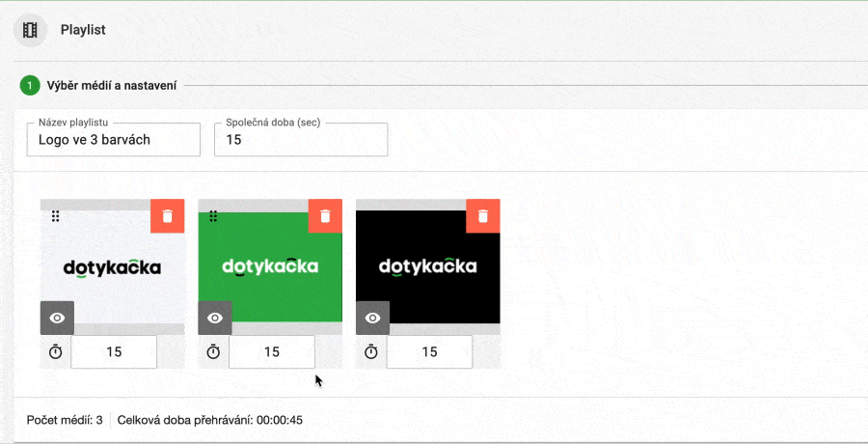Edit duration field of white logo card

[114, 352]
